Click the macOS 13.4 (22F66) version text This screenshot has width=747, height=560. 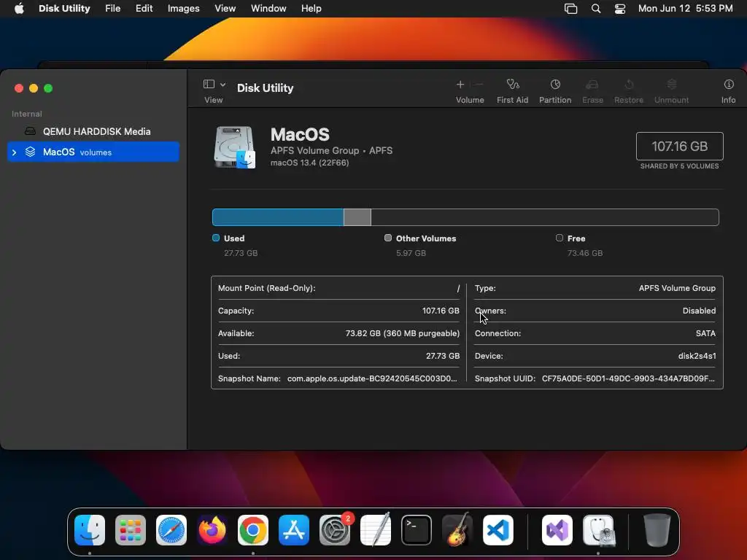click(x=309, y=163)
